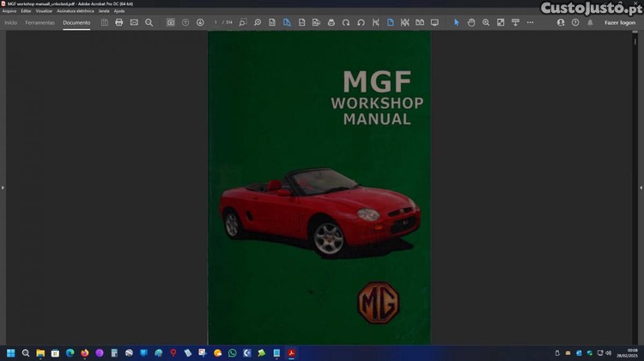The height and width of the screenshot is (361, 644).
Task: Expand the left navigation pane arrow
Action: [3, 187]
